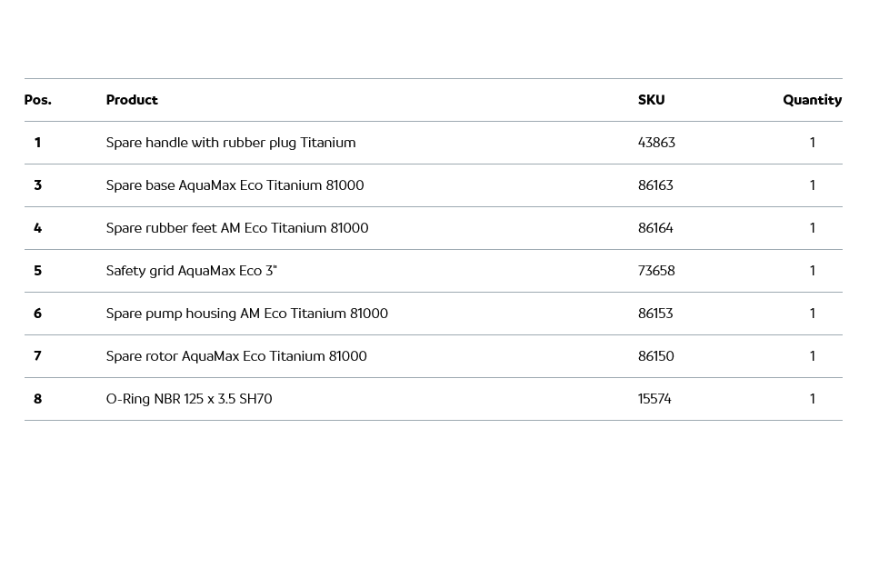Open Spare base AquaMax Eco Titanium 81000
The image size is (869, 588).
click(x=235, y=185)
